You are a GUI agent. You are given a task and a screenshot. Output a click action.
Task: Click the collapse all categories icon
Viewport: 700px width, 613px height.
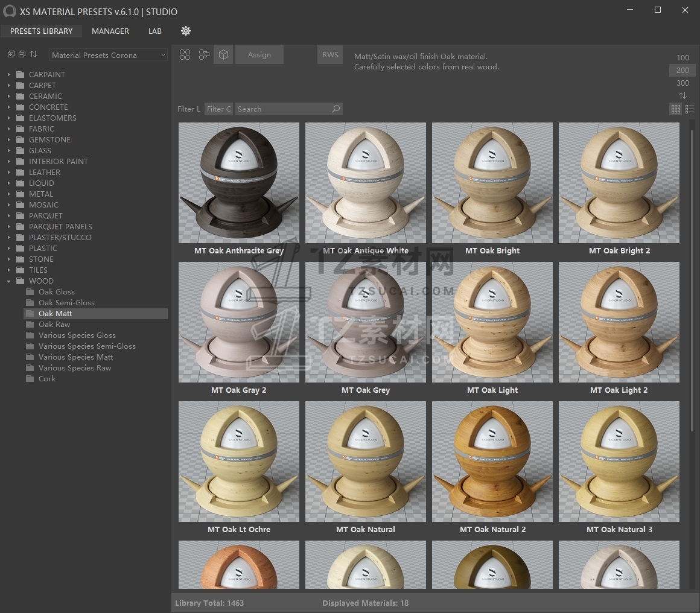(22, 54)
